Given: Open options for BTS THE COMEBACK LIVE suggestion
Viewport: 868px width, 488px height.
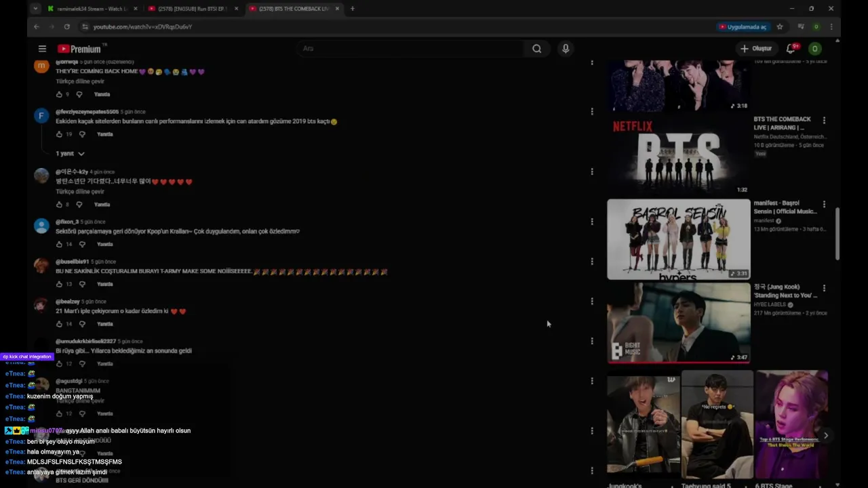Looking at the screenshot, I should (824, 120).
